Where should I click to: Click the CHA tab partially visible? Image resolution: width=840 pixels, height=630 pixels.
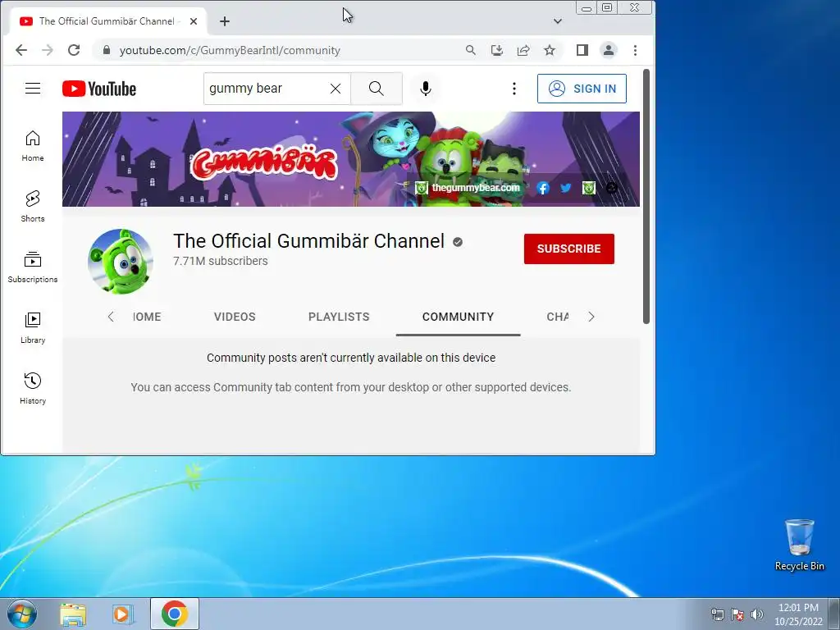click(558, 317)
